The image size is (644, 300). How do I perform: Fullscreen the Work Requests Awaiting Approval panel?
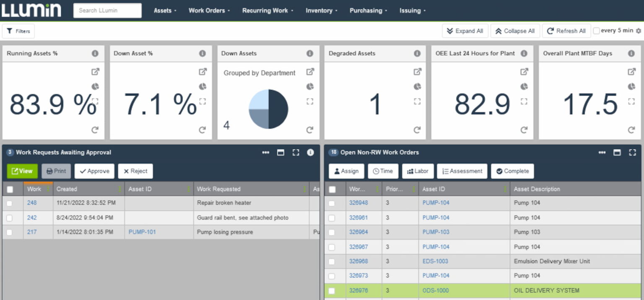(x=296, y=152)
